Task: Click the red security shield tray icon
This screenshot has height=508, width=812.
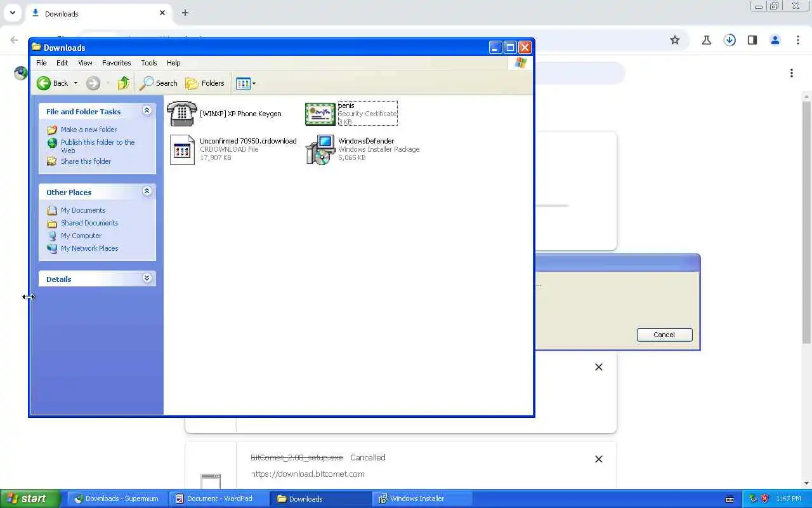Action: [x=764, y=498]
